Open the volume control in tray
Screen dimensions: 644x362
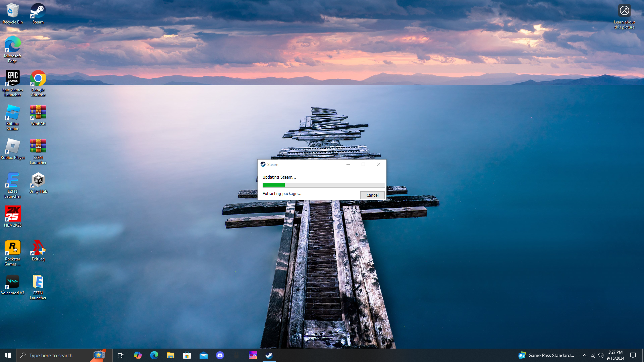[x=601, y=355]
